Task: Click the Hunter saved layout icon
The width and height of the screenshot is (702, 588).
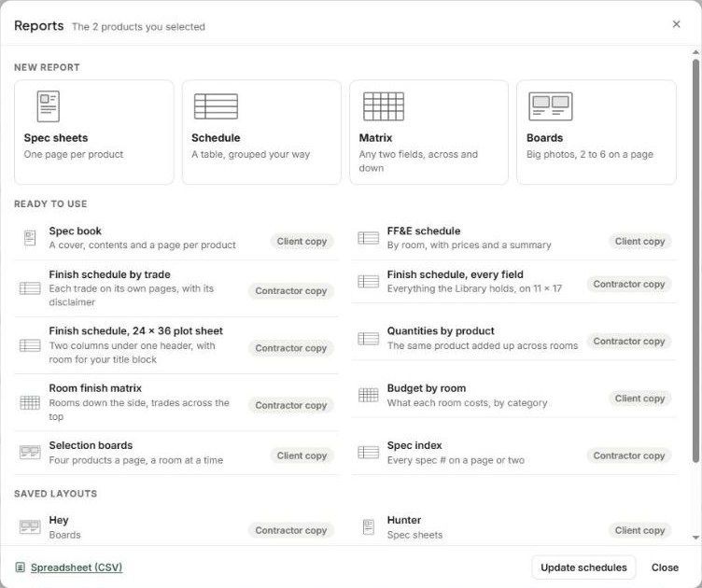Action: pos(368,526)
